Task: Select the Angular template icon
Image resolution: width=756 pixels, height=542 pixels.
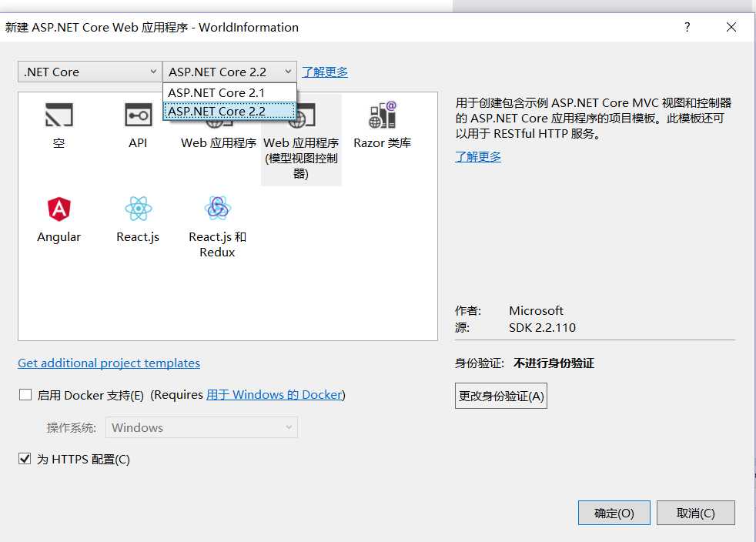Action: 59,209
